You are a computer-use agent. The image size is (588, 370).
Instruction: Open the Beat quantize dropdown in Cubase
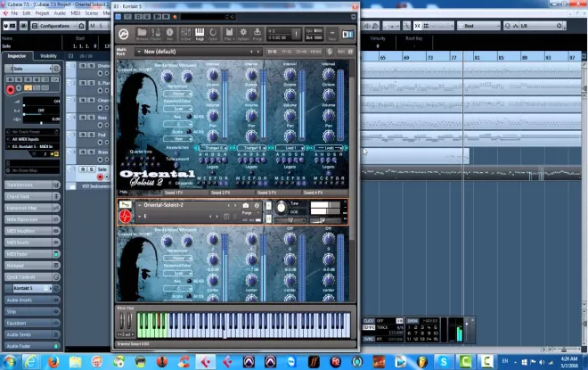click(x=479, y=26)
